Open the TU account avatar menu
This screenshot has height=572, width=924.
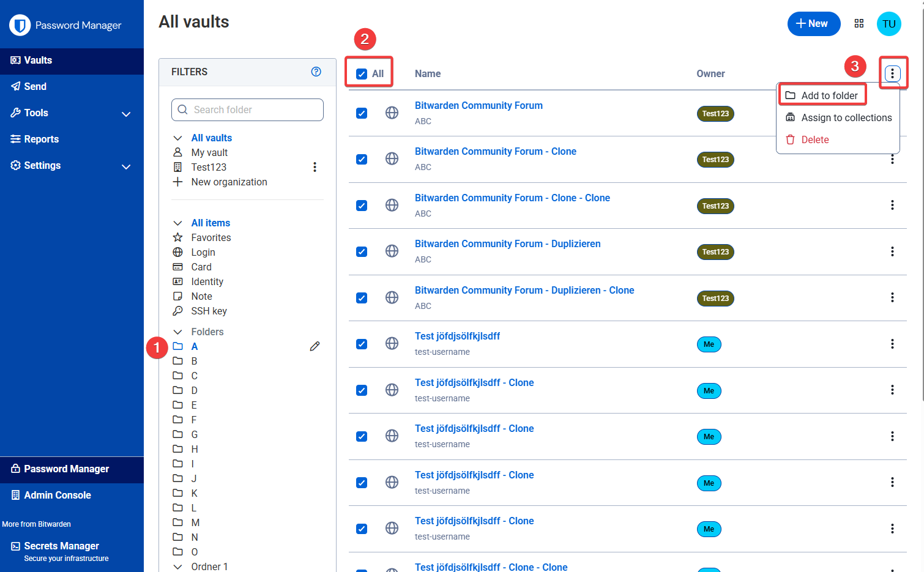click(x=889, y=24)
